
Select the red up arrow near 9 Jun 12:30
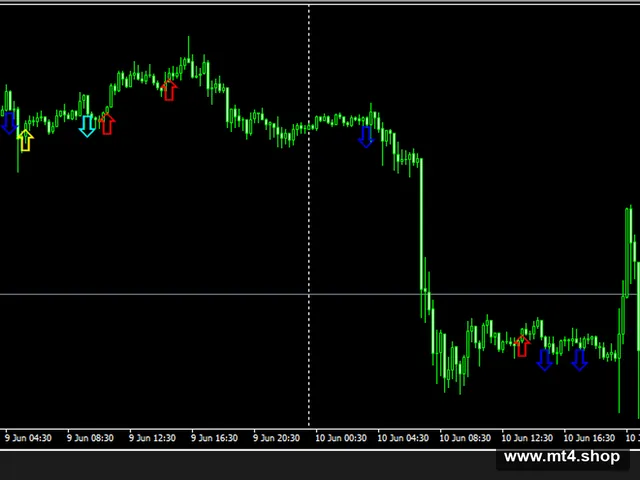[169, 90]
